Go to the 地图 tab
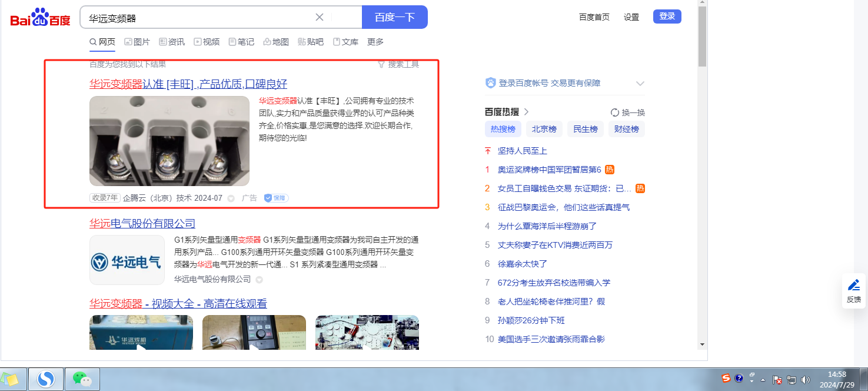The image size is (868, 391). 276,42
